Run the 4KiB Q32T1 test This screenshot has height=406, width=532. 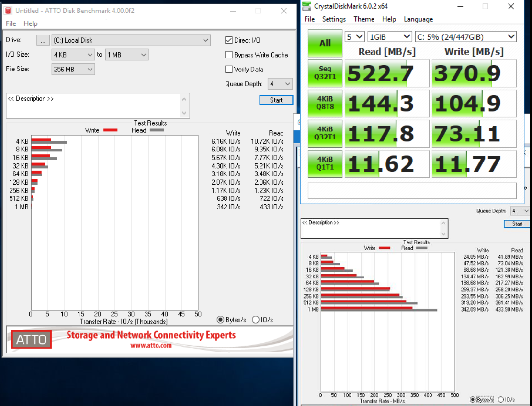pyautogui.click(x=325, y=134)
